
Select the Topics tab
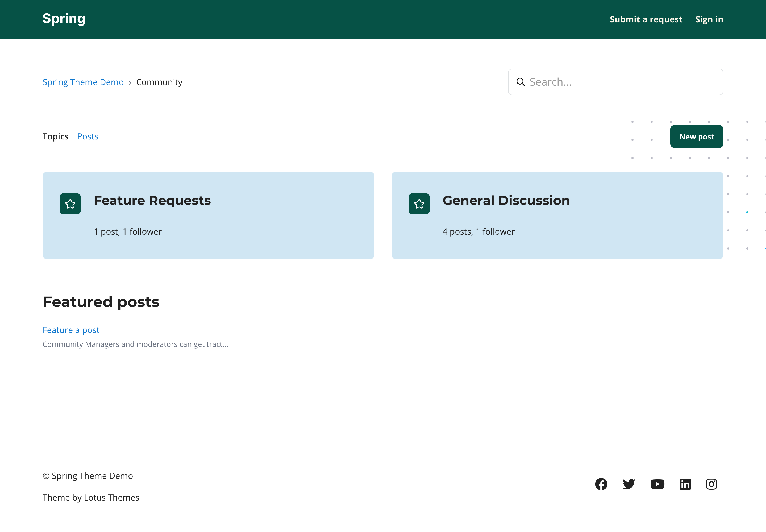(x=55, y=136)
